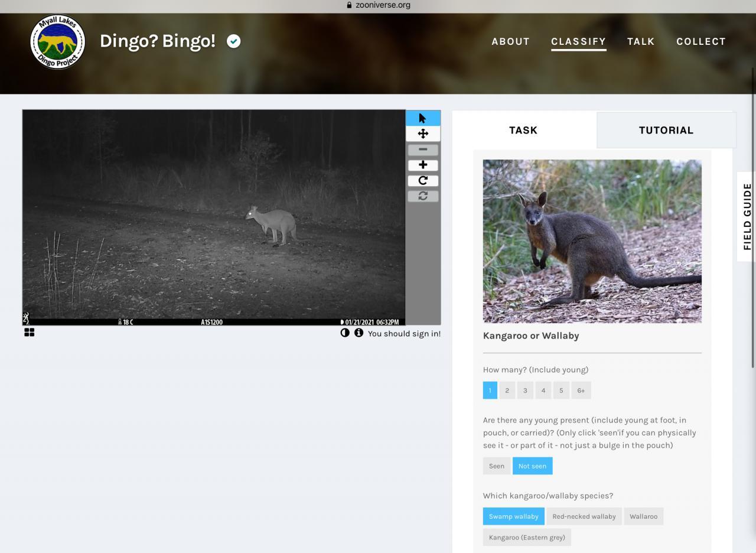Select count 5 animals

[x=561, y=391]
